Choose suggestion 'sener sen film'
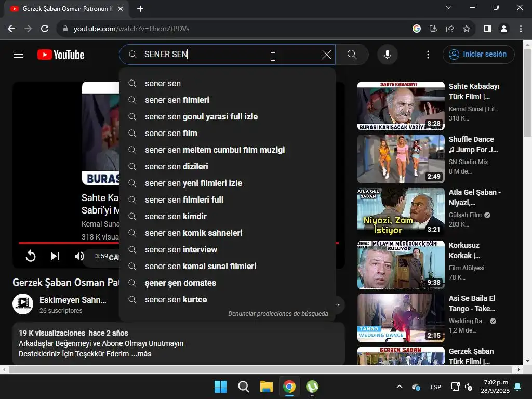Screen dimensions: 532x399 tap(228, 134)
